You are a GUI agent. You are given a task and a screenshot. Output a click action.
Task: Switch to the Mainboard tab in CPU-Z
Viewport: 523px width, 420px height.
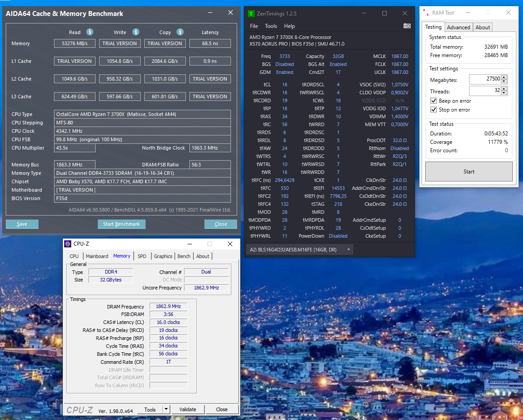point(97,256)
